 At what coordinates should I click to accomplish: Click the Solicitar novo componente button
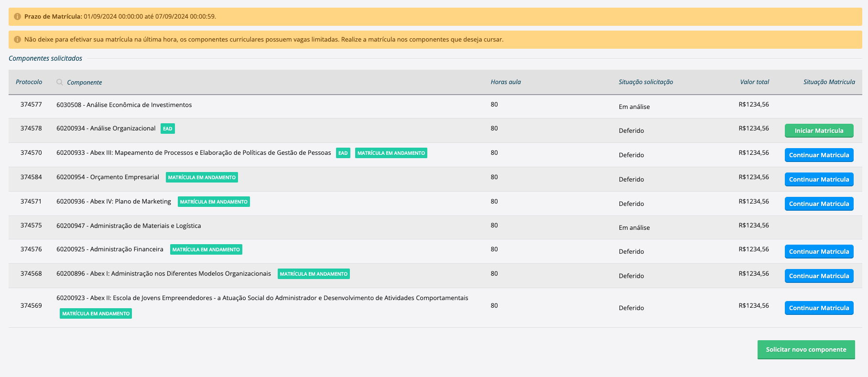(806, 350)
